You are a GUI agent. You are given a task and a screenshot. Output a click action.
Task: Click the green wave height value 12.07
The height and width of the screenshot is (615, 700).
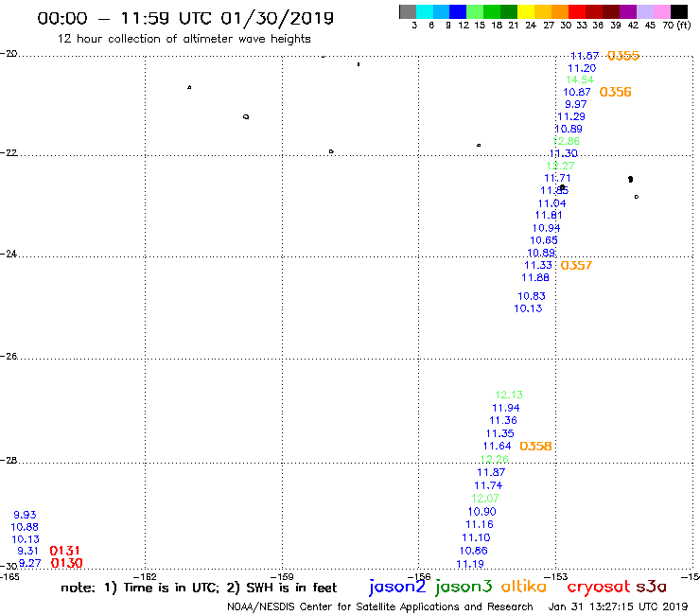click(485, 498)
